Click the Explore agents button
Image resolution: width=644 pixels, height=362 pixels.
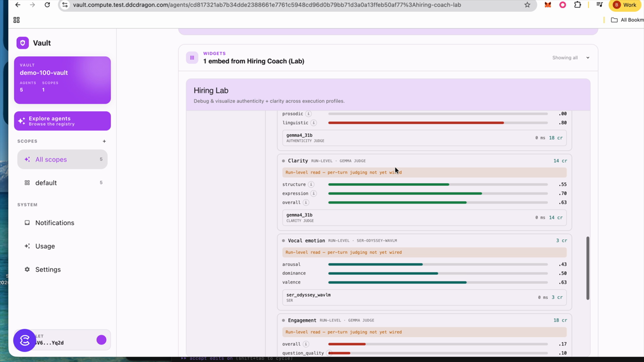(x=63, y=121)
